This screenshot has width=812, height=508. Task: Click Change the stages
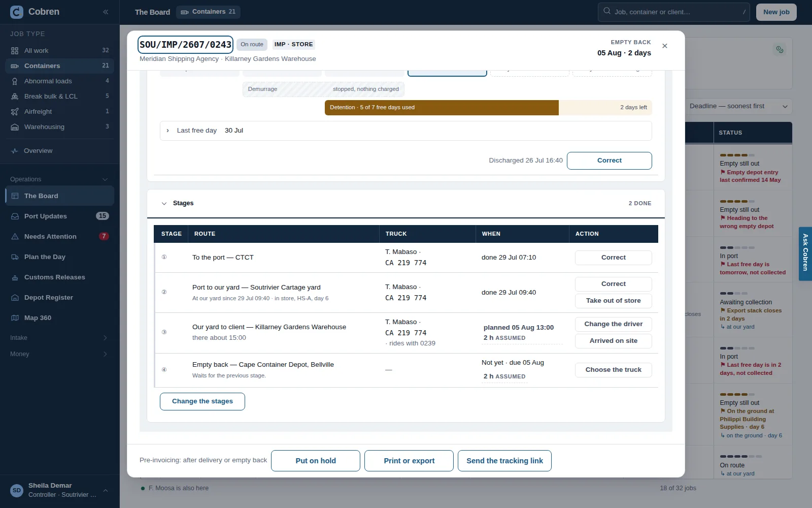(x=202, y=401)
